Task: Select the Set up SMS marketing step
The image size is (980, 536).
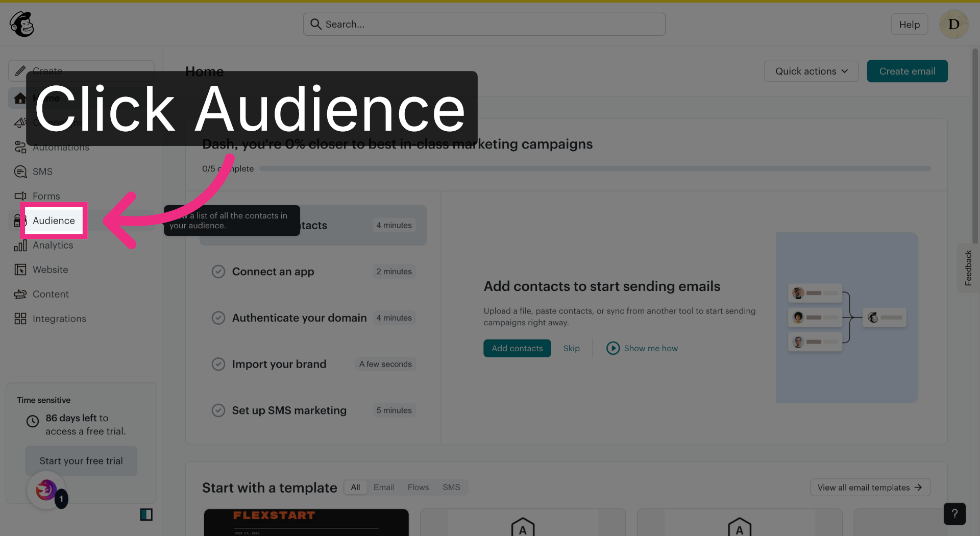Action: coord(314,410)
